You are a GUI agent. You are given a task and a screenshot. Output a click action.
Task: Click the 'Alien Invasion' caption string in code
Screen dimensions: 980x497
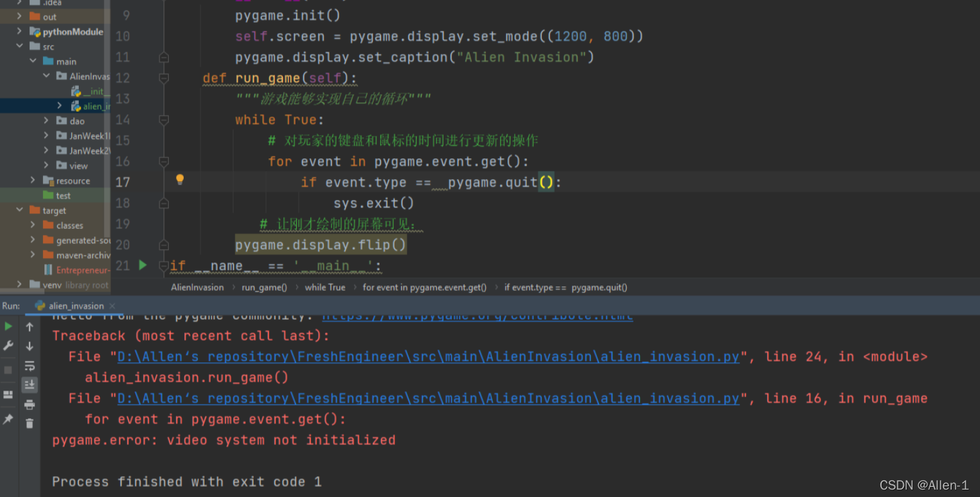[522, 57]
